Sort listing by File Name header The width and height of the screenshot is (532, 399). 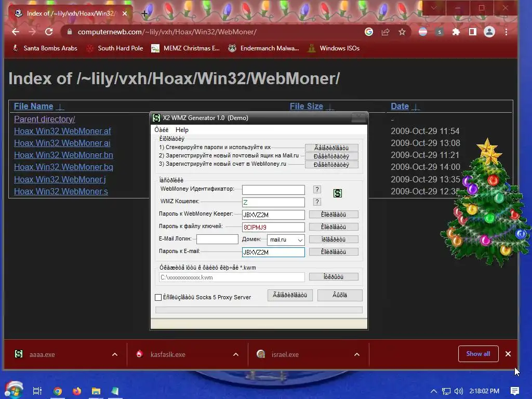tap(34, 106)
